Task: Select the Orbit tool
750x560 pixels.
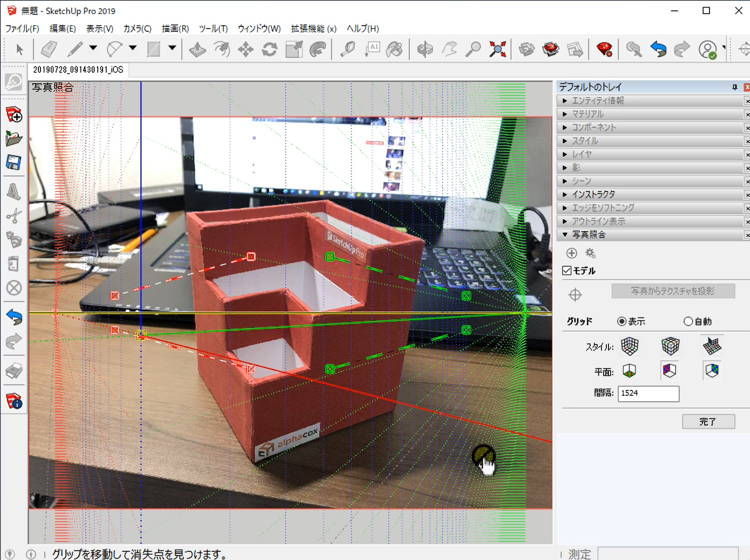Action: pos(425,49)
